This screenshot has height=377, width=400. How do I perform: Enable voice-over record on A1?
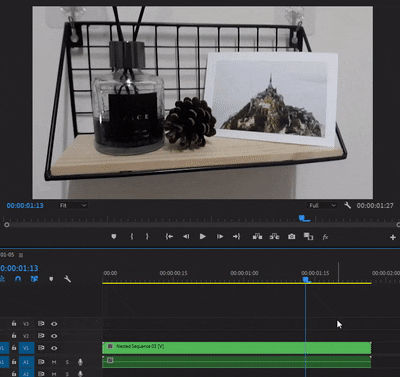click(80, 362)
